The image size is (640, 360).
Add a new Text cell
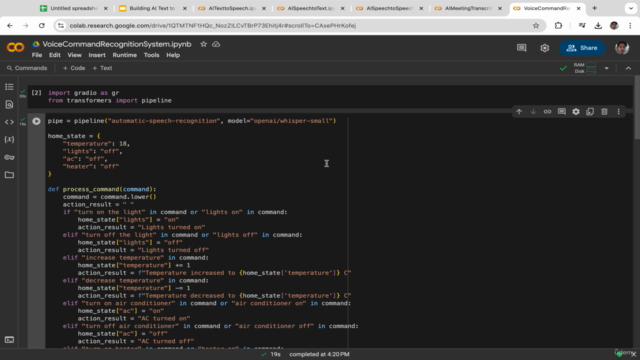102,68
